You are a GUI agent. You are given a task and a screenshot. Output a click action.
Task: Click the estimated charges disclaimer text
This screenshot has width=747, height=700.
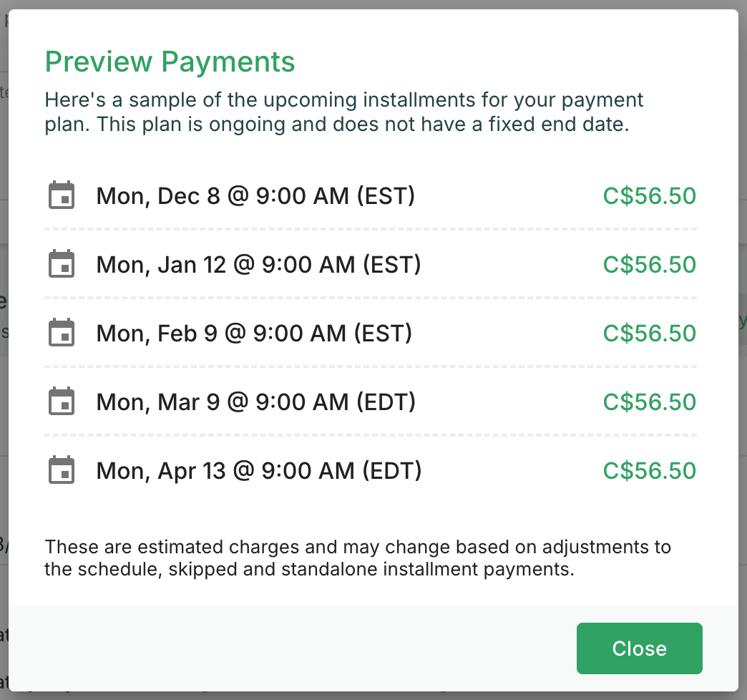(358, 559)
